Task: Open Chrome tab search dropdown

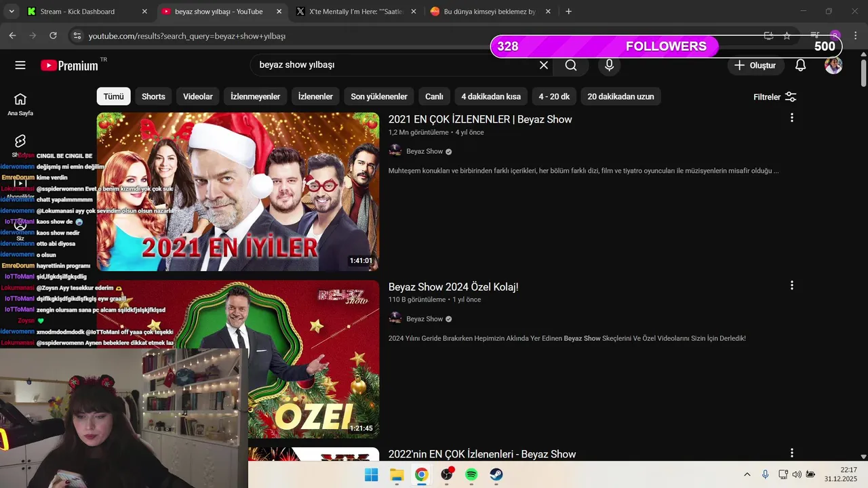Action: tap(12, 12)
